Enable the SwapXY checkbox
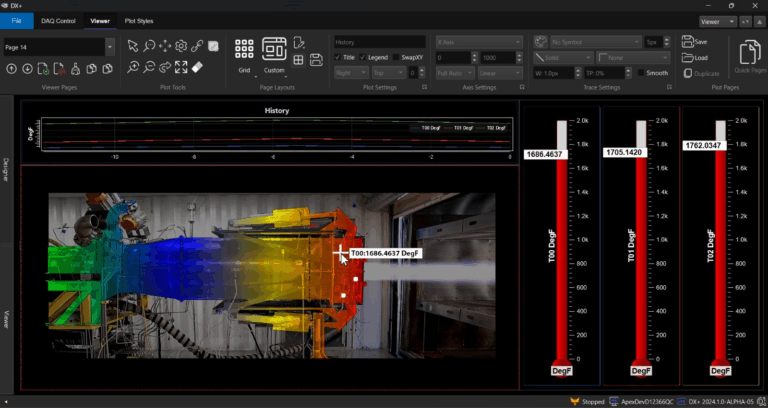 click(395, 58)
